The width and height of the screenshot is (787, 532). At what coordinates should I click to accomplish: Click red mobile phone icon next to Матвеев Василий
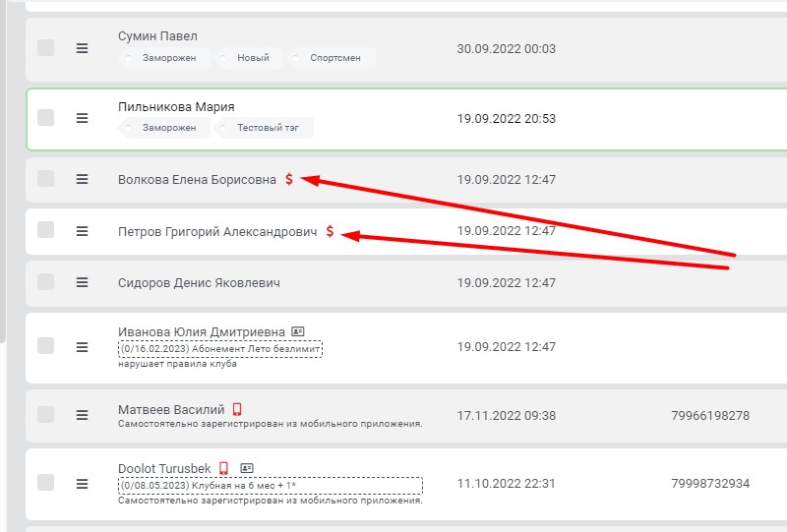click(x=237, y=409)
